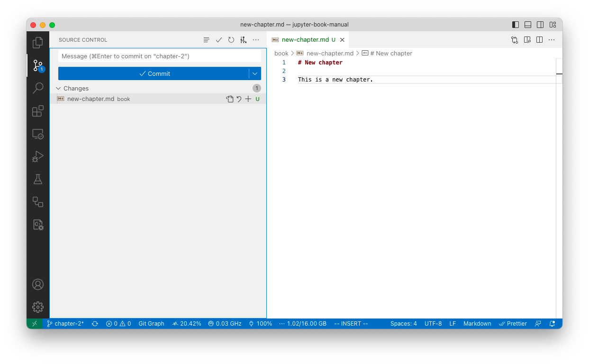Click the Testing beaker icon
The image size is (589, 364).
38,179
